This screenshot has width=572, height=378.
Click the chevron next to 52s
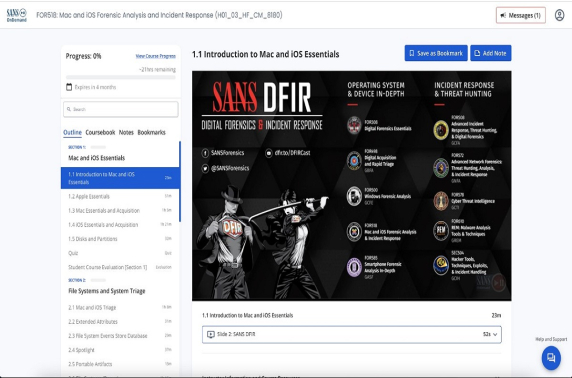pos(495,334)
